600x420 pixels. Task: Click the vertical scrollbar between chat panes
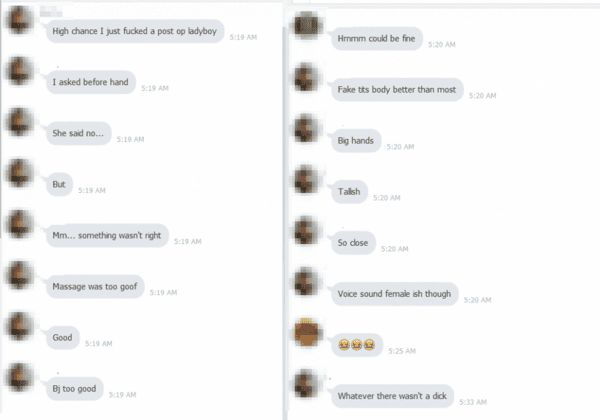click(x=285, y=224)
